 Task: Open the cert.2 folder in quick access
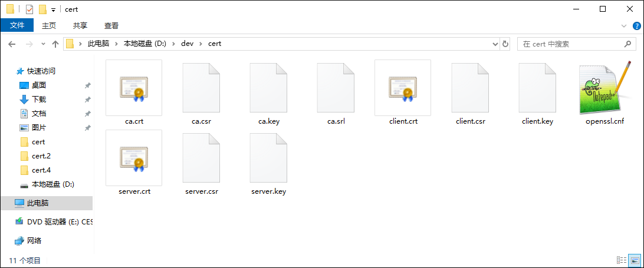(x=41, y=156)
